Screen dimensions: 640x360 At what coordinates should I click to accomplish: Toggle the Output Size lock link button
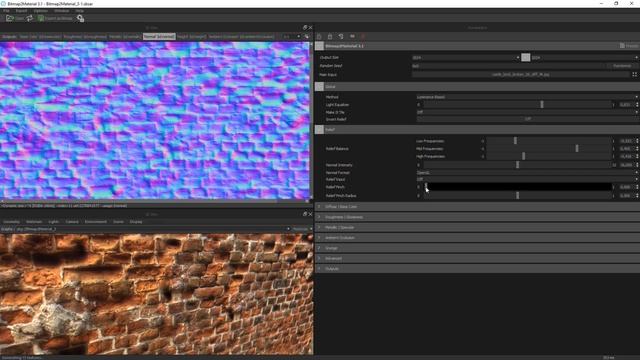(x=526, y=58)
